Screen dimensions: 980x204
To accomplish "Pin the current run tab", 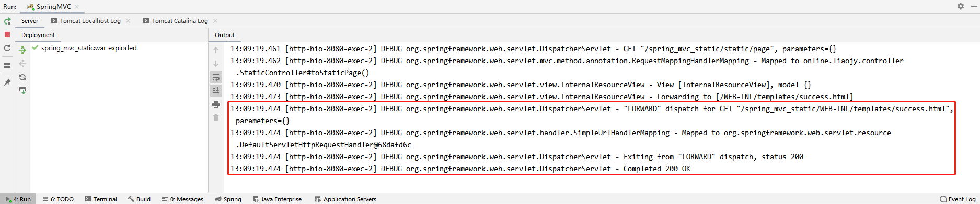I will click(7, 82).
